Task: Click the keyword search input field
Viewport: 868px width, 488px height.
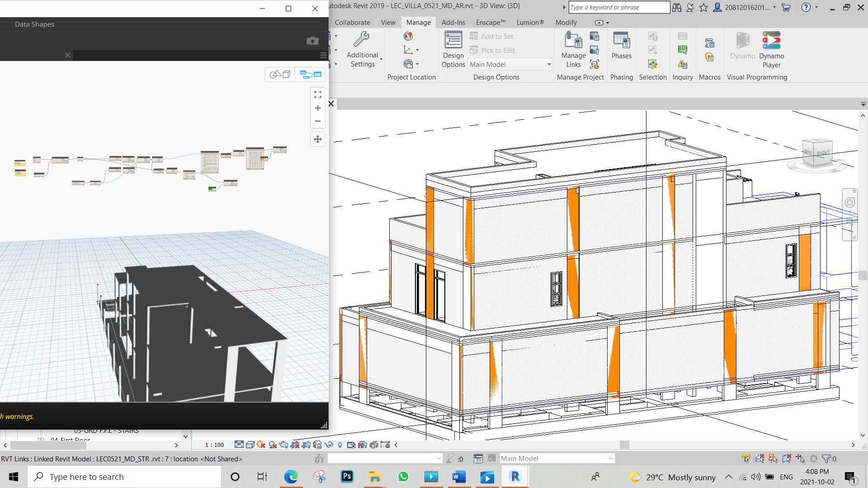Action: click(x=618, y=7)
